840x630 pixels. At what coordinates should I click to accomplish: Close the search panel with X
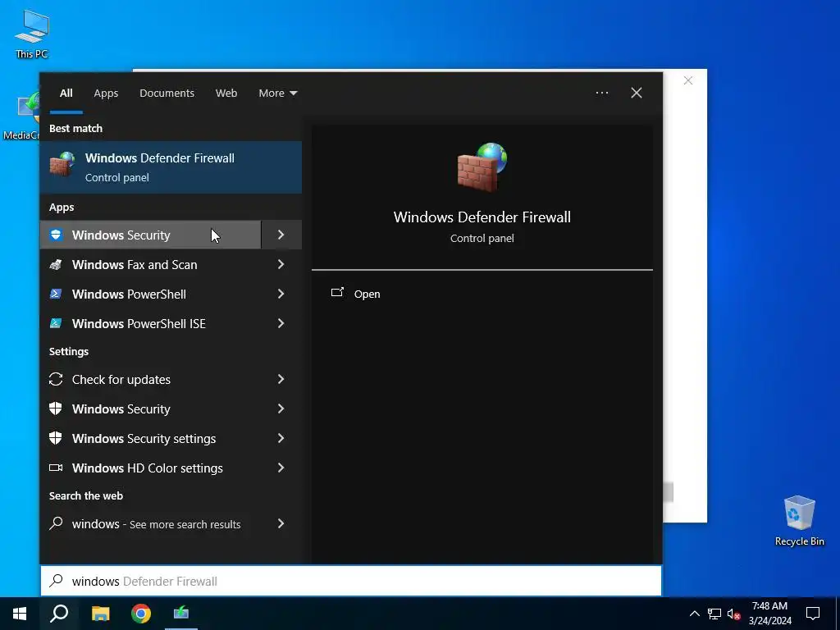pos(637,93)
